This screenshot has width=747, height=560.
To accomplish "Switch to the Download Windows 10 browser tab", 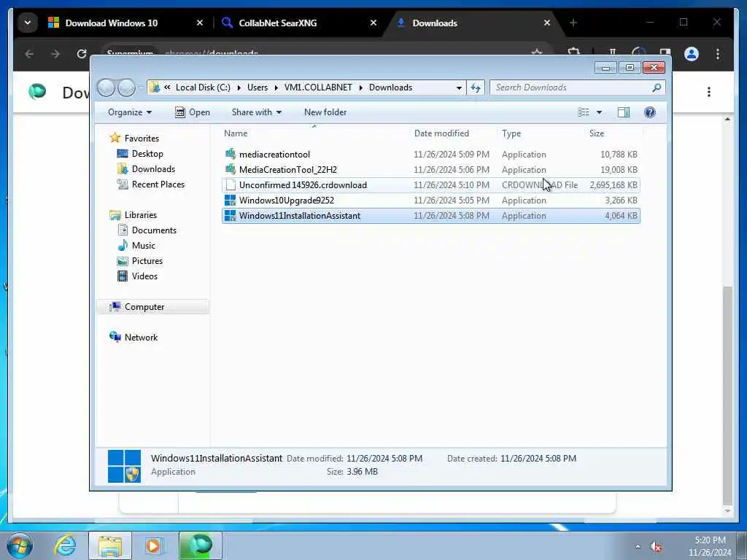I will coord(111,23).
